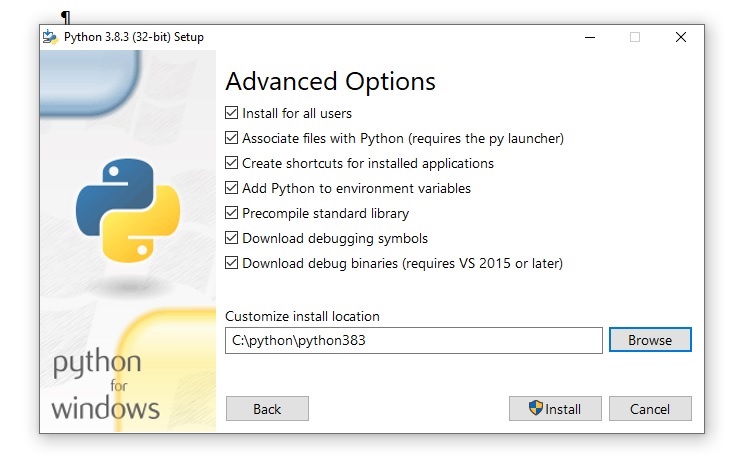Cancel the Python setup
Image resolution: width=734 pixels, height=460 pixels.
tap(650, 409)
